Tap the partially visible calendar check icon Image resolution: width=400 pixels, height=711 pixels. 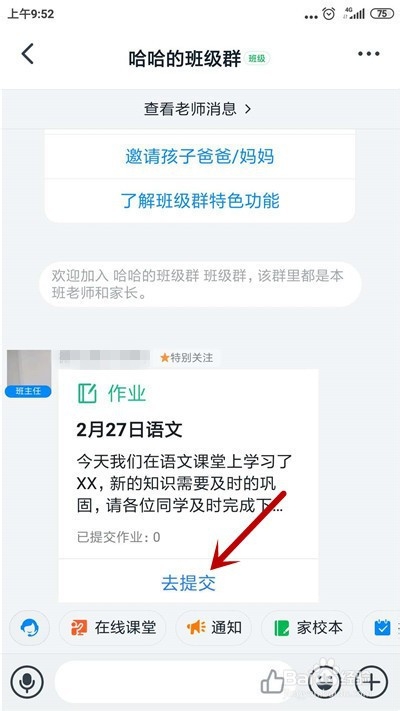pos(382,628)
